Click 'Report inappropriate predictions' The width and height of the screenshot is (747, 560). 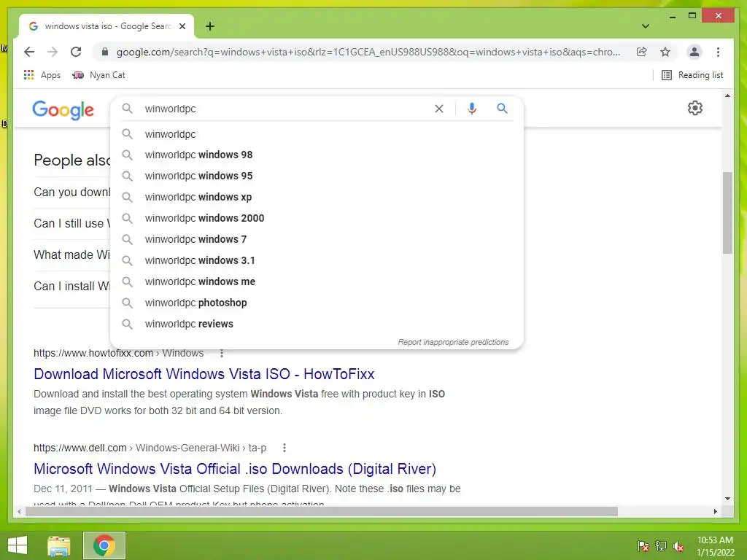tap(453, 342)
